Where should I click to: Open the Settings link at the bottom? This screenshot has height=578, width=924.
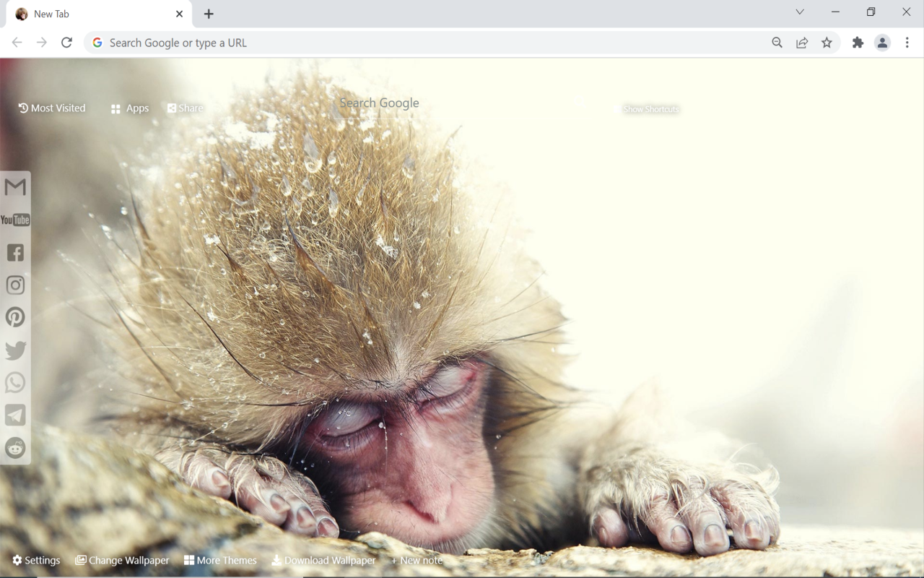(36, 561)
